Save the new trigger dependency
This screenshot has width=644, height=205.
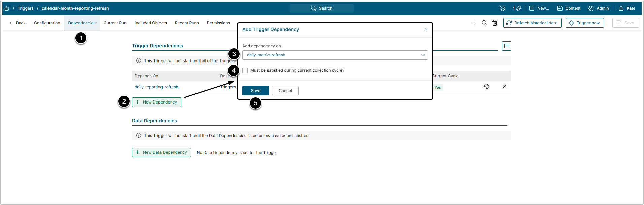pos(255,91)
